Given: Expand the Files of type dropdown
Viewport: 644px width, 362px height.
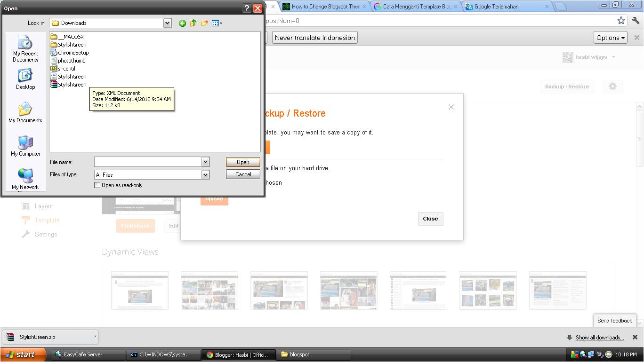Looking at the screenshot, I should coord(205,174).
